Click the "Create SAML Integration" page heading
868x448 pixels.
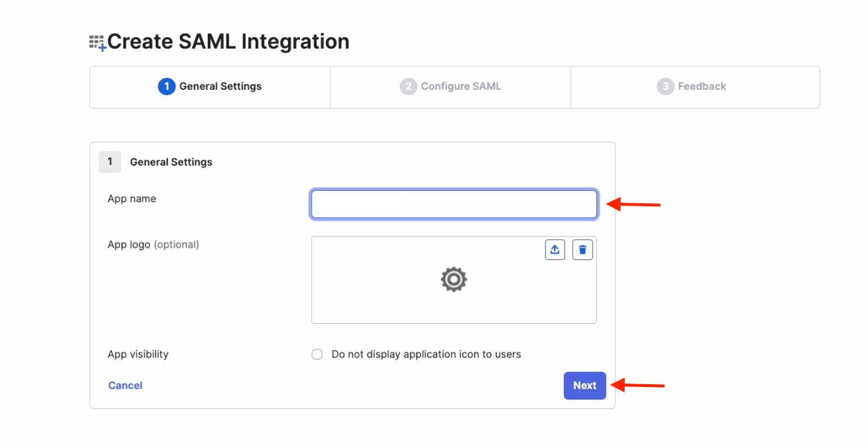228,42
